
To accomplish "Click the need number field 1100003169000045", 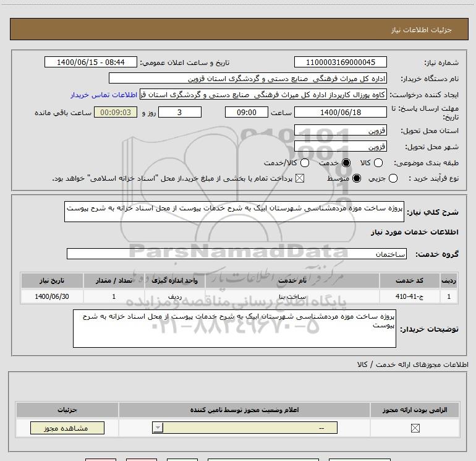I will tap(340, 62).
